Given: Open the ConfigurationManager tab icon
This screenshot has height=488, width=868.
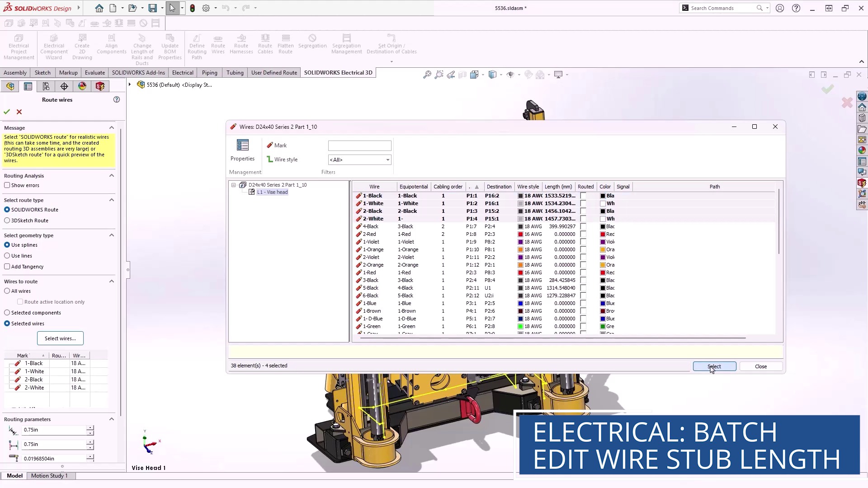Looking at the screenshot, I should pos(46,86).
